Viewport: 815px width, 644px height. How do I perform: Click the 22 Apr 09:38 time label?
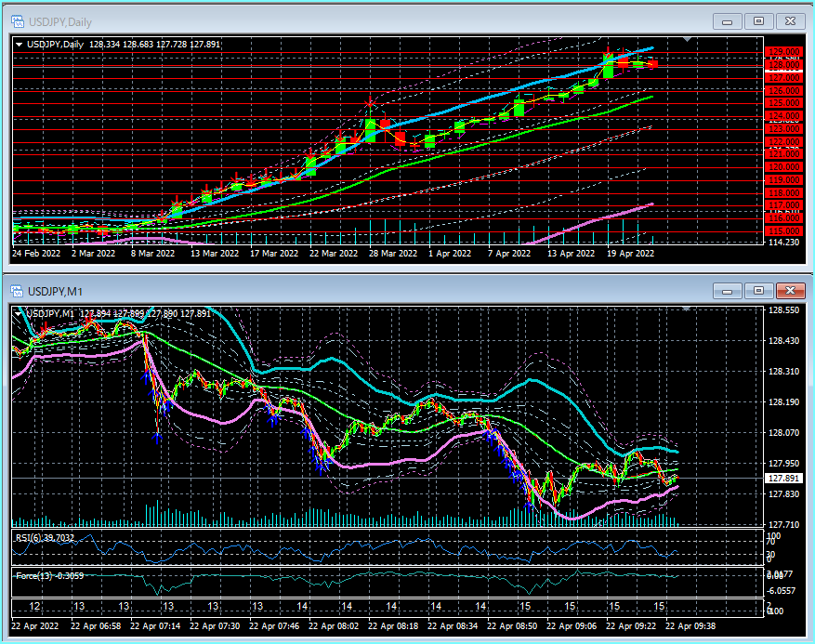point(690,626)
